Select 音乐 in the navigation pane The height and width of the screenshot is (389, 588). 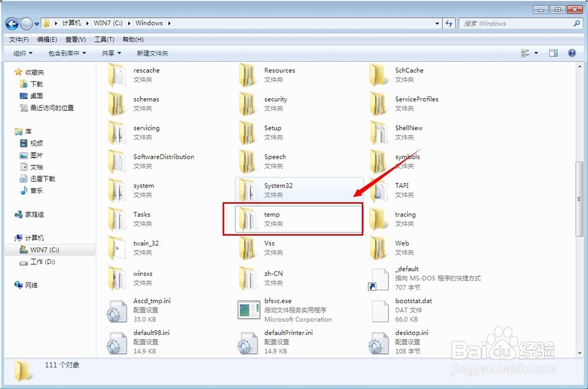point(35,192)
